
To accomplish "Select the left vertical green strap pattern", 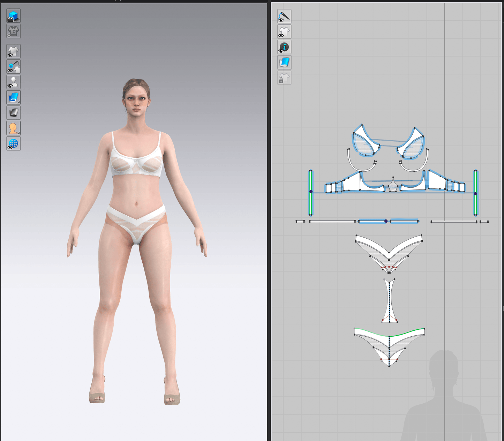I will point(311,193).
